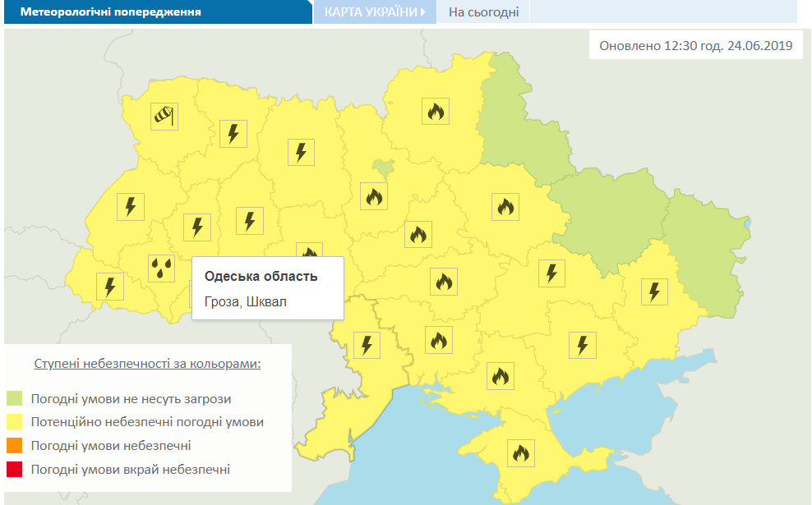
Task: Click the Ступені небезпечності за кольорами link
Action: [148, 364]
